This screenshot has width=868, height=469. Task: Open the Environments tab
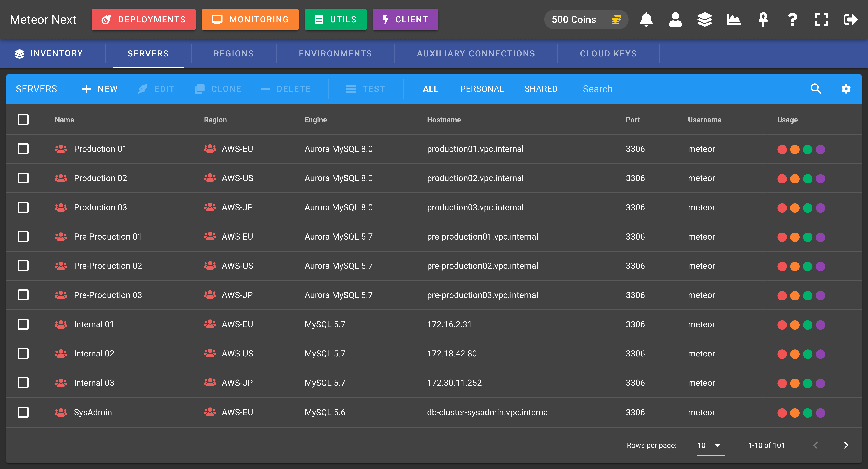pyautogui.click(x=335, y=54)
